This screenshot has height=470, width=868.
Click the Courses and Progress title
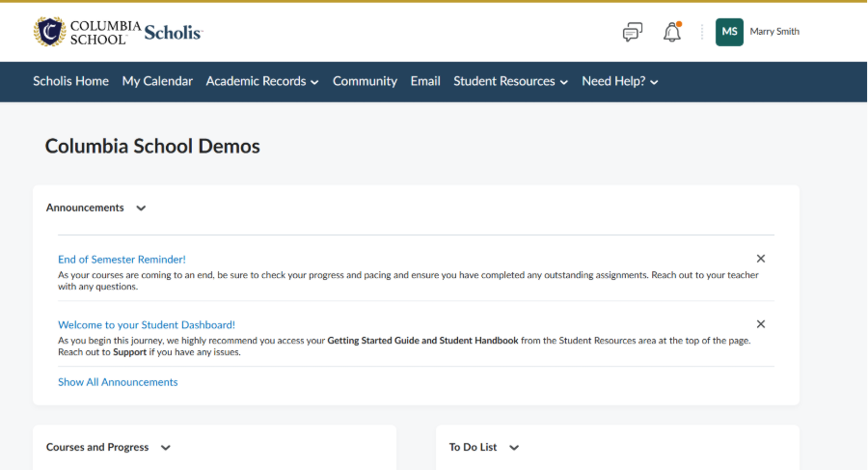pyautogui.click(x=97, y=447)
